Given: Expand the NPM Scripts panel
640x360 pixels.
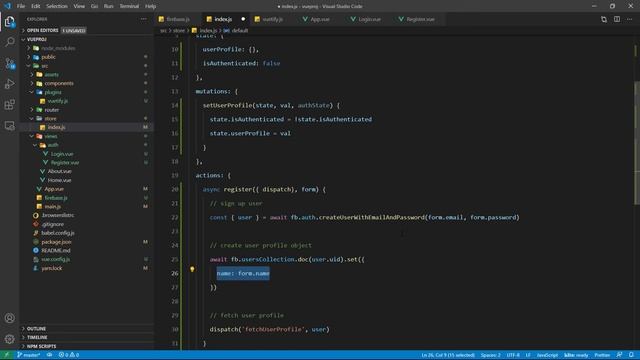Looking at the screenshot, I should click(x=87, y=346).
